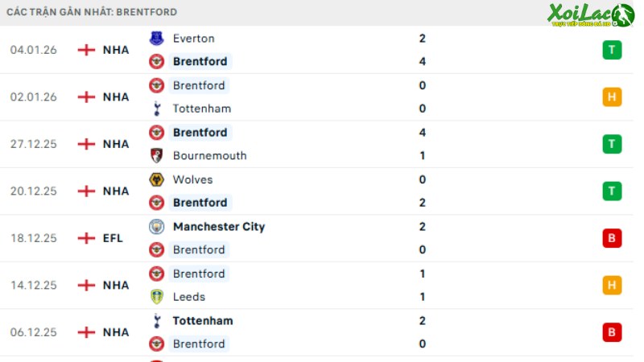Click the XoiLac logo in the corner
Viewport: 644px width, 362px height.
(590, 14)
